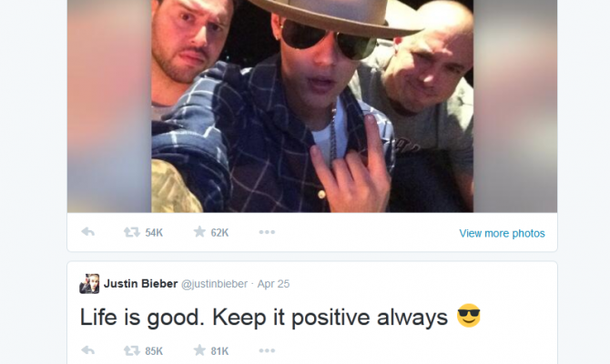Reply to the Life is good tweet

(88, 350)
